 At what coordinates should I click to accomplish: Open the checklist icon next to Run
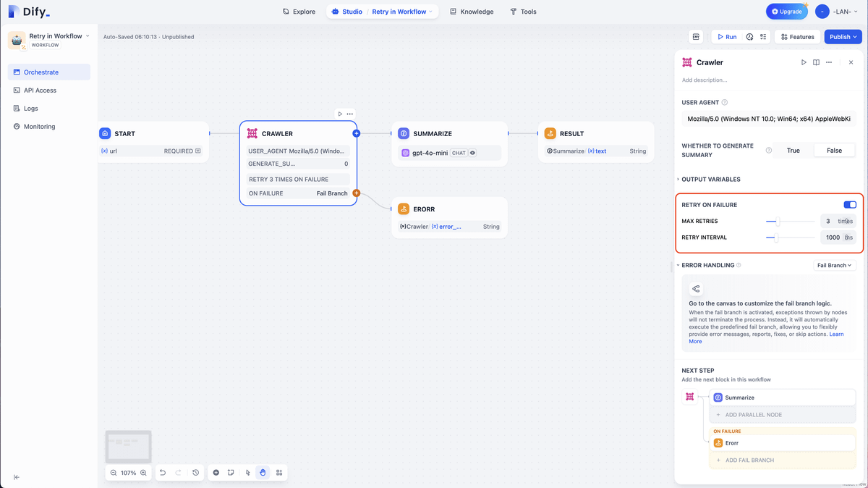click(x=763, y=37)
